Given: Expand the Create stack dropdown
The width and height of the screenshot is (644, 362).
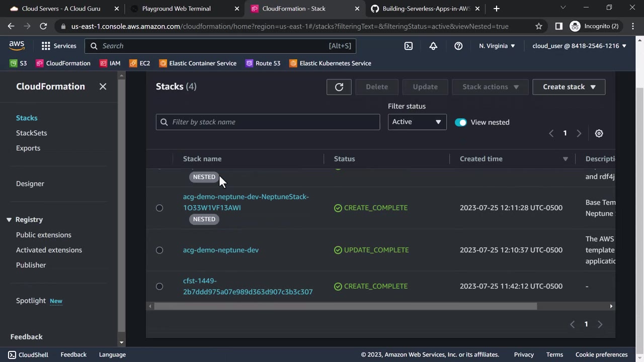Looking at the screenshot, I should (x=569, y=86).
